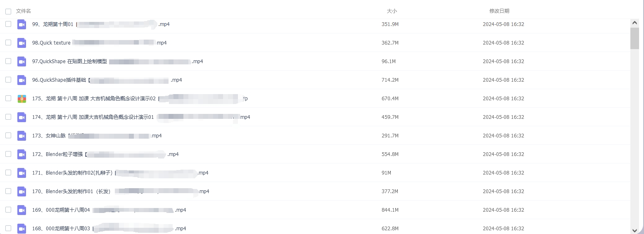Click the vertical scrollbar thumb
This screenshot has height=234, width=644.
coord(635,38)
